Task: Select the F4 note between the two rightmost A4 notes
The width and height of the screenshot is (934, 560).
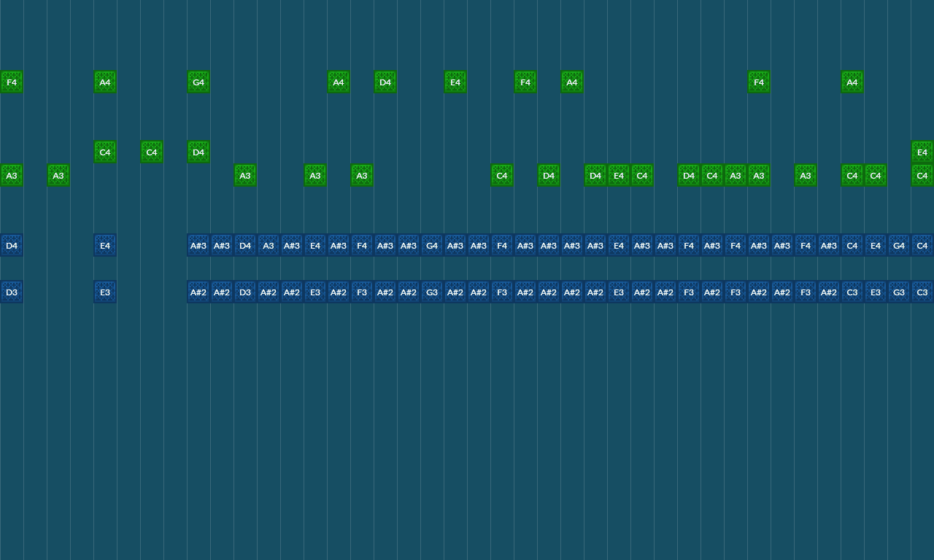Action: point(758,82)
